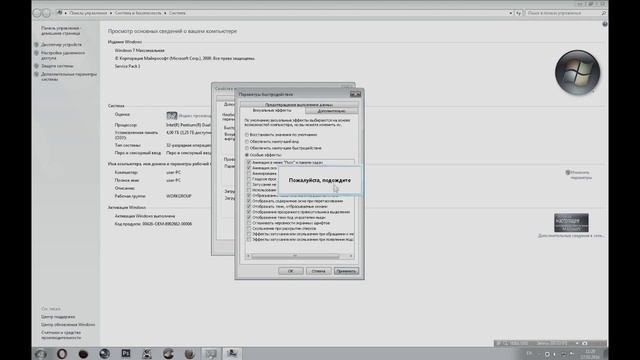Click Панель управления breadcrumb segment

[x=88, y=13]
